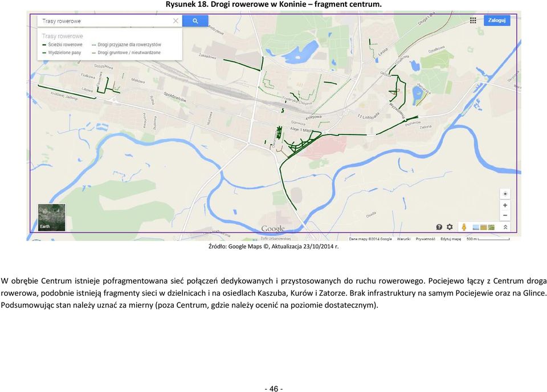Click the 'Kolejowa' street label

(x=313, y=117)
